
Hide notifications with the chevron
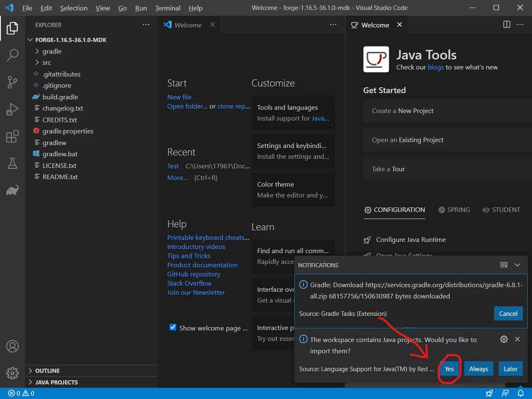click(517, 265)
